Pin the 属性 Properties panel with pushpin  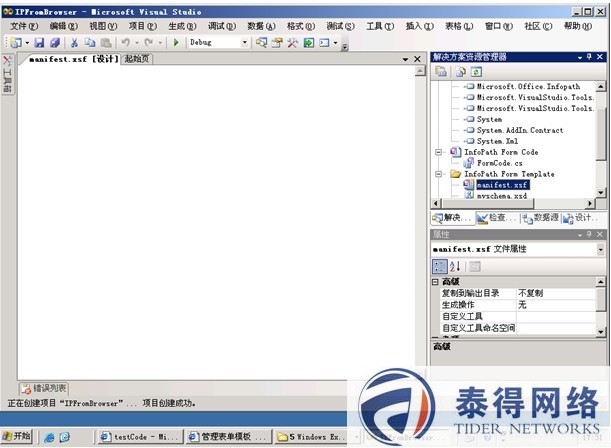[589, 234]
